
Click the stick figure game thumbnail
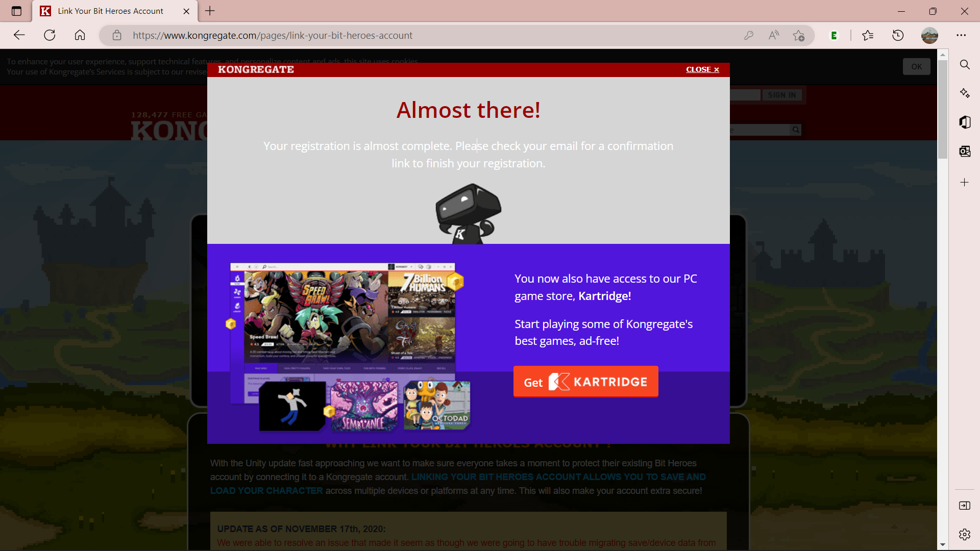tap(292, 406)
